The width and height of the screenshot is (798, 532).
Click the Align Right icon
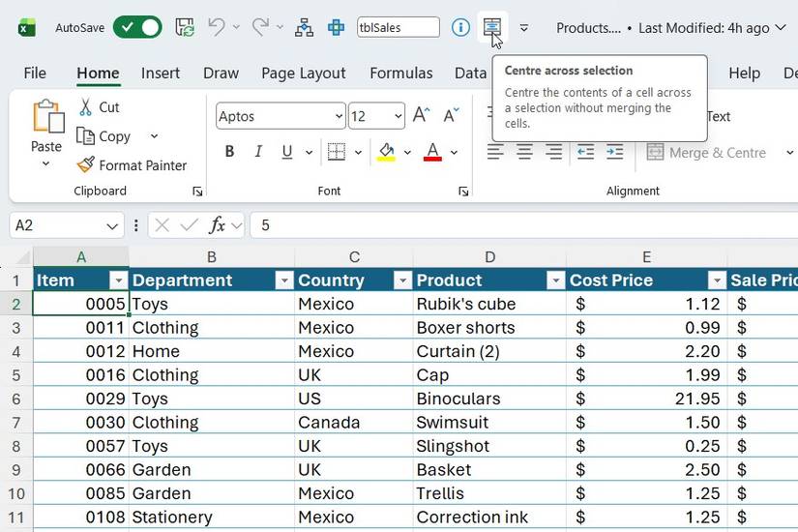tap(553, 152)
